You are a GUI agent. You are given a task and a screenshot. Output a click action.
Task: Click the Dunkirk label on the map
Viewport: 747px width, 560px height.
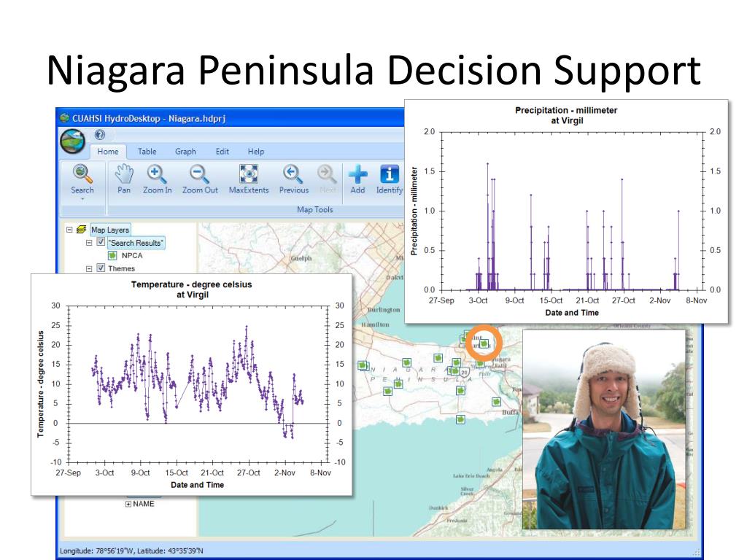tap(438, 508)
